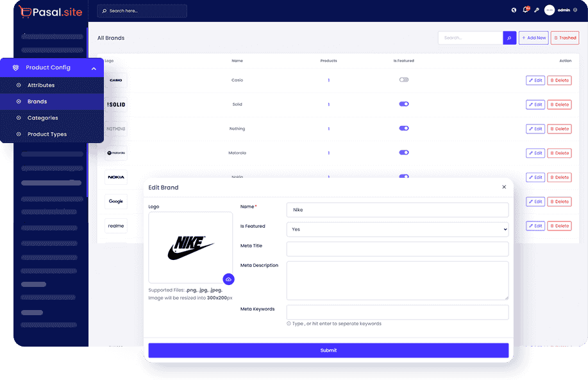Image resolution: width=588 pixels, height=380 pixels.
Task: Click the Motorola product count link
Action: (x=328, y=153)
